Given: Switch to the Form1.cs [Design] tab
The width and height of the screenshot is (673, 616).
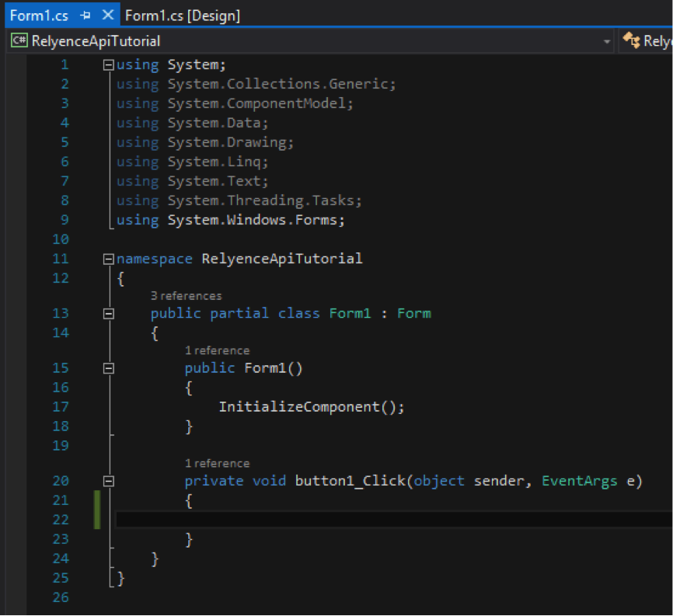Looking at the screenshot, I should pyautogui.click(x=182, y=16).
